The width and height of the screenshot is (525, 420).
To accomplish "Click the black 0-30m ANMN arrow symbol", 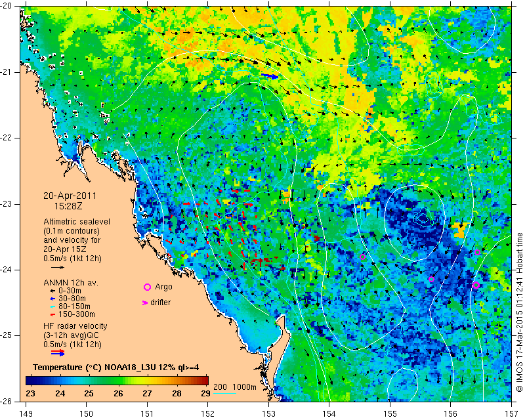I will pyautogui.click(x=52, y=291).
